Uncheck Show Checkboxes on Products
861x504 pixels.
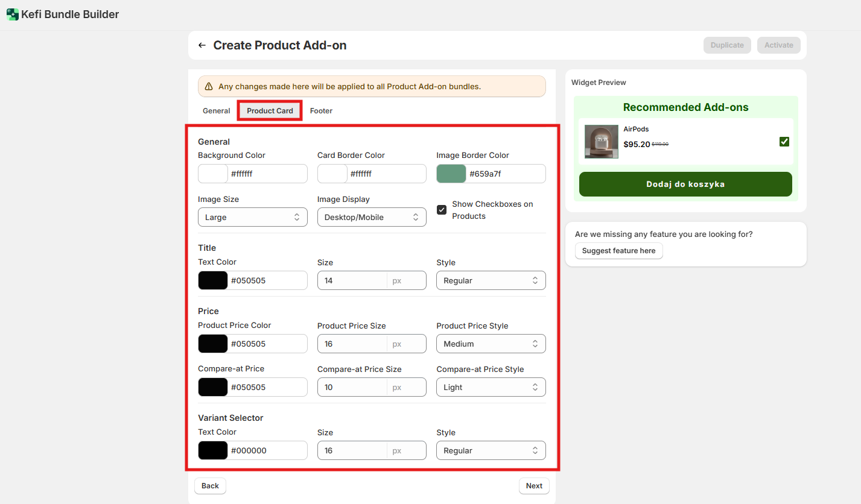click(x=442, y=210)
